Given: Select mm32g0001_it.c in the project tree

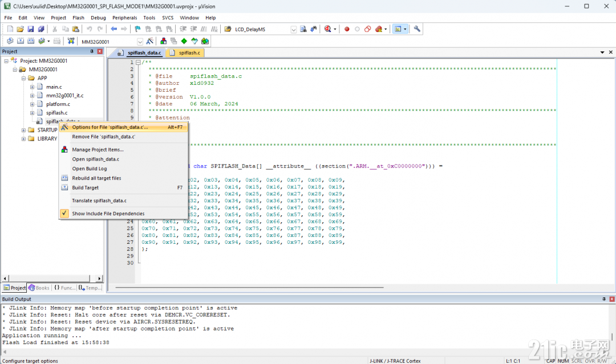Looking at the screenshot, I should point(64,95).
